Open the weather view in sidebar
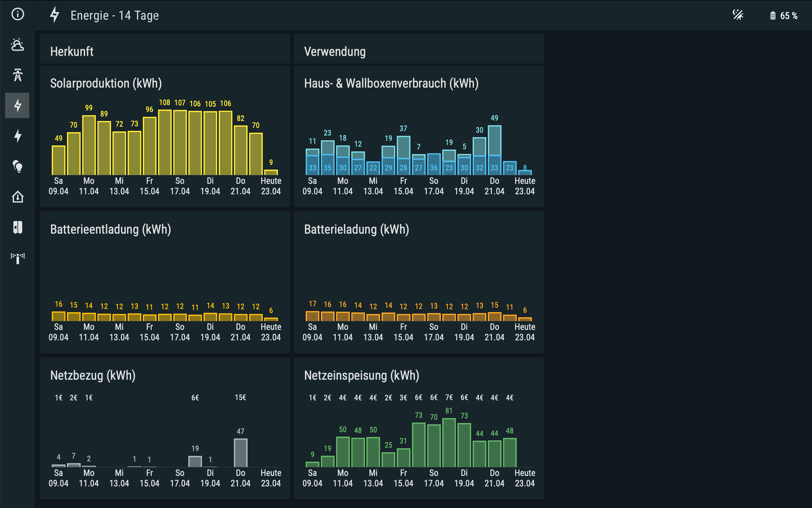Viewport: 812px width, 508px height. click(x=17, y=45)
